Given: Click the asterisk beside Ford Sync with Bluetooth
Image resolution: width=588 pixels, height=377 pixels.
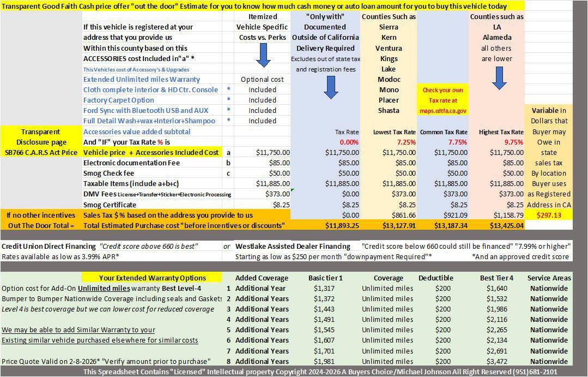Looking at the screenshot, I should (228, 110).
